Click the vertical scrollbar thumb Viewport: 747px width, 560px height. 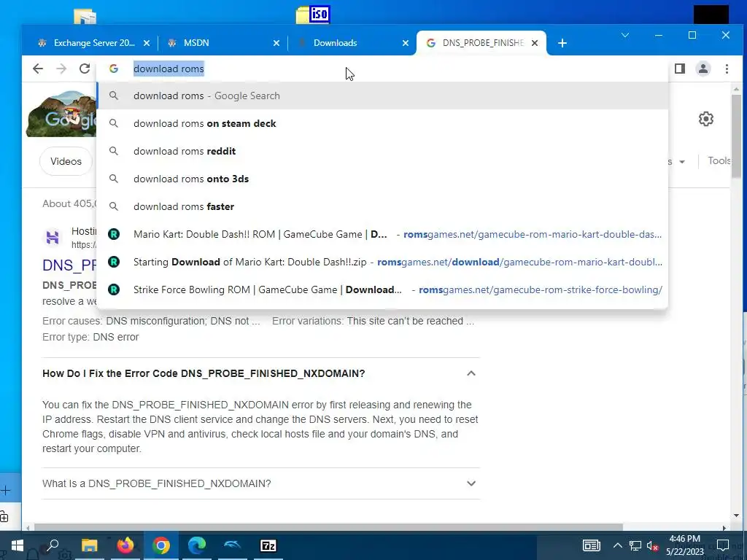(x=737, y=136)
